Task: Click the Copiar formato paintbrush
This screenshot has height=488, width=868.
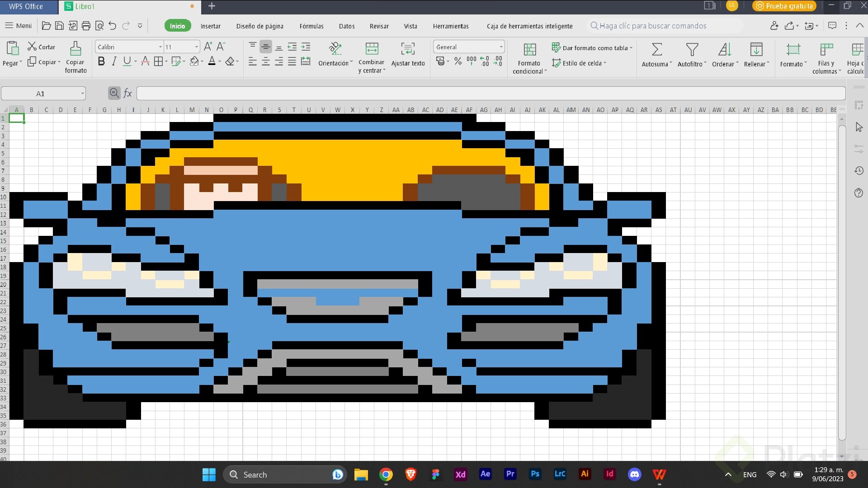Action: click(x=75, y=57)
